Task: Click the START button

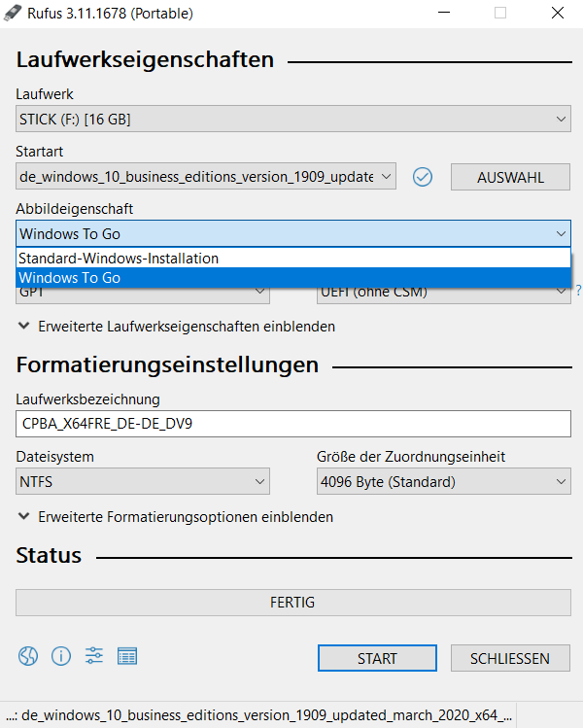Action: [377, 658]
